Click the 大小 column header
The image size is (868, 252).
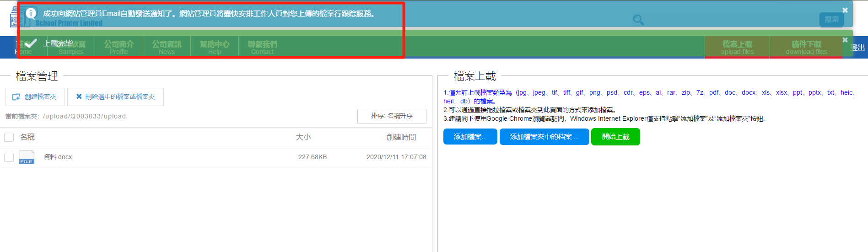tap(303, 137)
